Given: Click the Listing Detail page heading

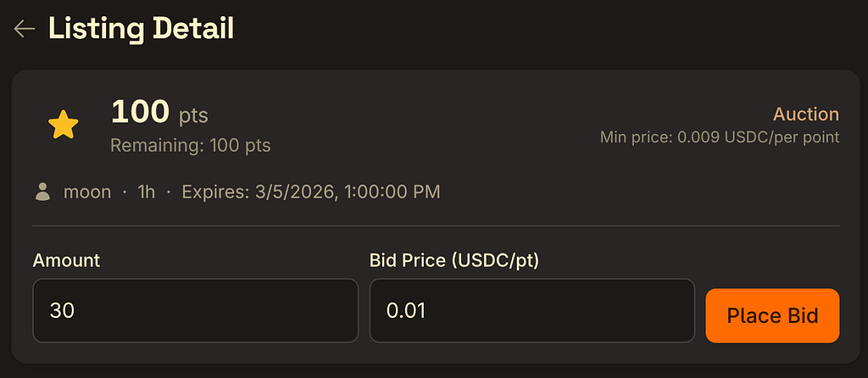Looking at the screenshot, I should (141, 29).
